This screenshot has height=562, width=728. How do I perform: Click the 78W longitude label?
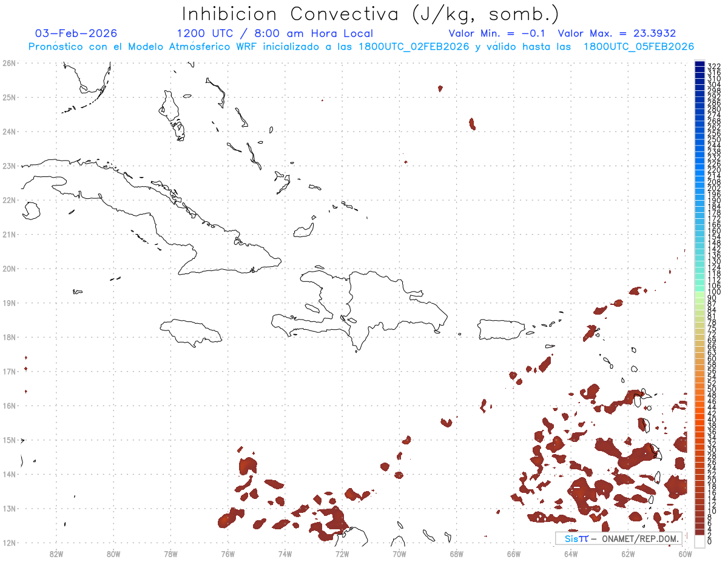170,553
